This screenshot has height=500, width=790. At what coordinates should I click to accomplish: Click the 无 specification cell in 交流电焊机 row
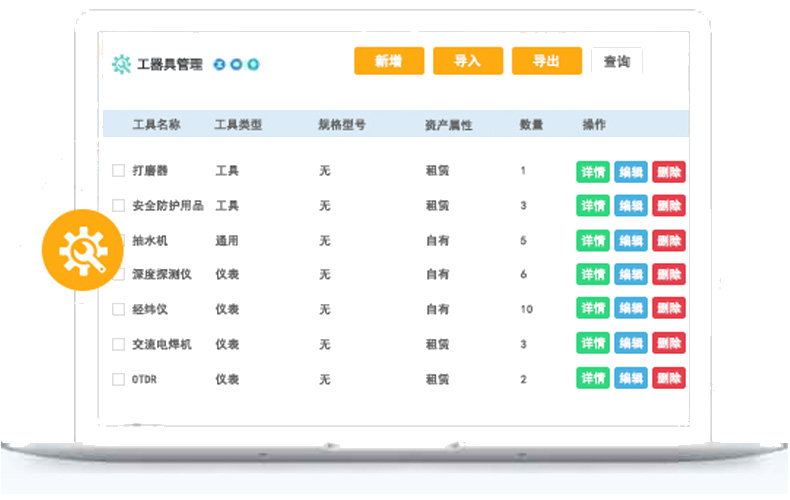(325, 344)
